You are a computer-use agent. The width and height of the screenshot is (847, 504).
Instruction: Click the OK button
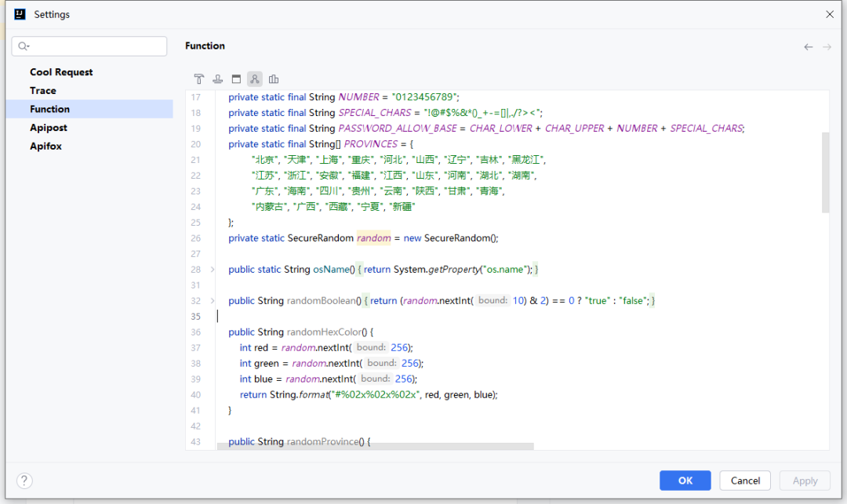[685, 480]
